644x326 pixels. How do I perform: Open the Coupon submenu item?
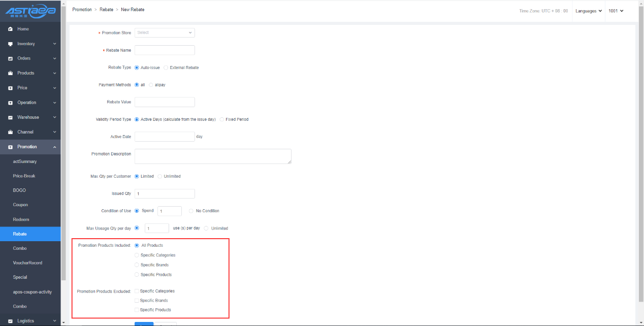[20, 205]
